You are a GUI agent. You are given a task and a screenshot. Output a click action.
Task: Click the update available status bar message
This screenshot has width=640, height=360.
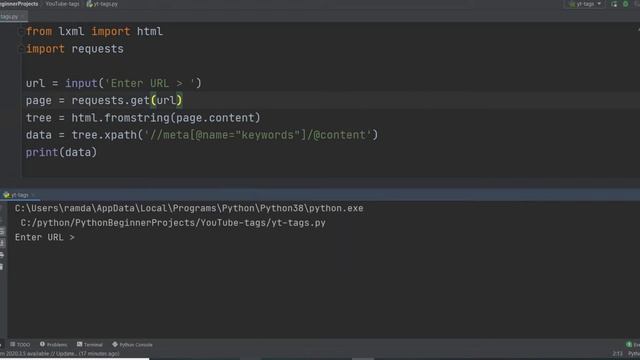pyautogui.click(x=60, y=353)
